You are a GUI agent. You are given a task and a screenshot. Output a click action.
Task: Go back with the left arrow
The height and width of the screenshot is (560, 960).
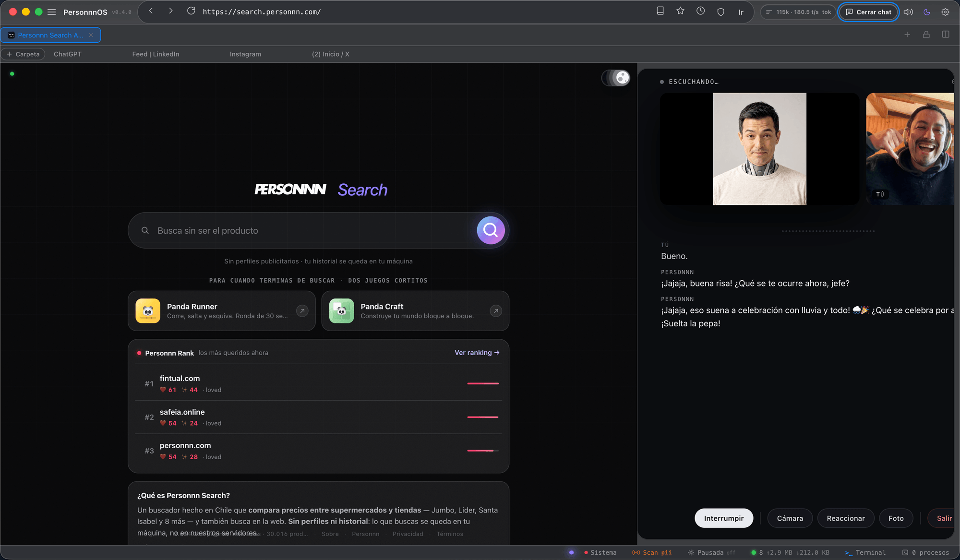[x=151, y=11]
